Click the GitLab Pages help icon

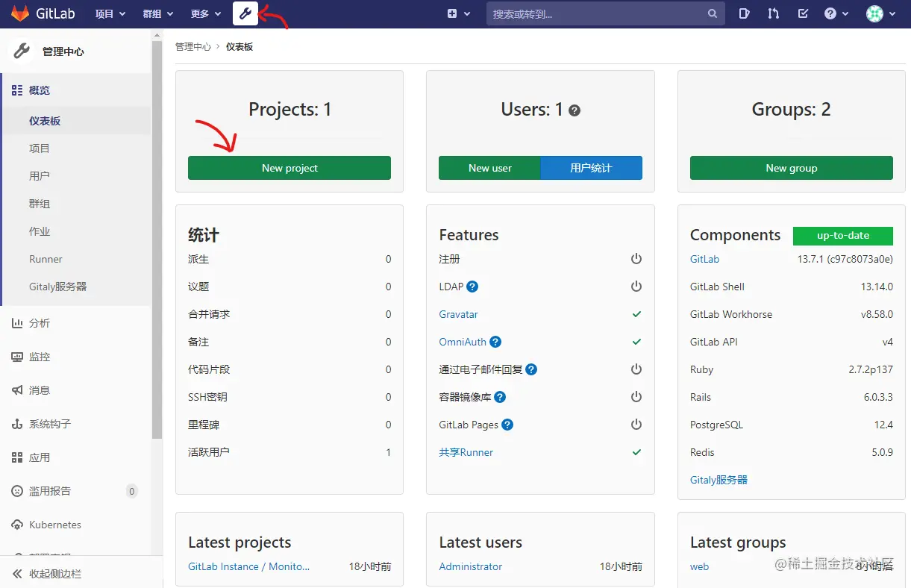pyautogui.click(x=507, y=425)
